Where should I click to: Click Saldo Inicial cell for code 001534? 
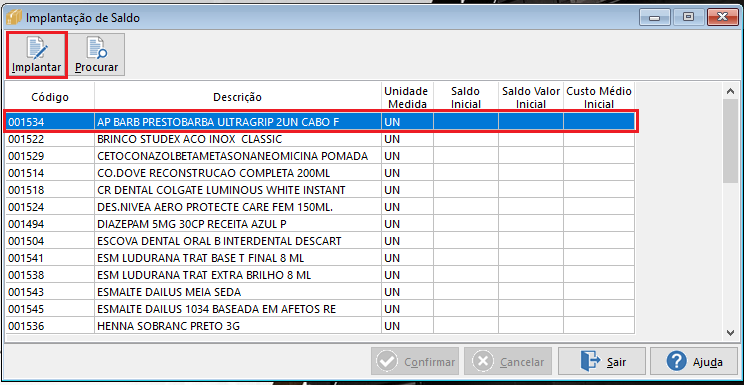pyautogui.click(x=465, y=122)
